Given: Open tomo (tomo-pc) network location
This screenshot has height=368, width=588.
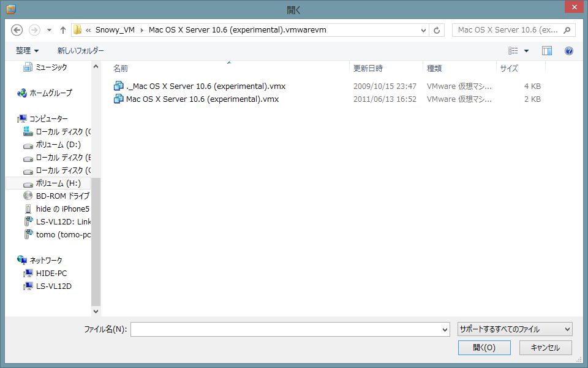Looking at the screenshot, I should click(63, 234).
